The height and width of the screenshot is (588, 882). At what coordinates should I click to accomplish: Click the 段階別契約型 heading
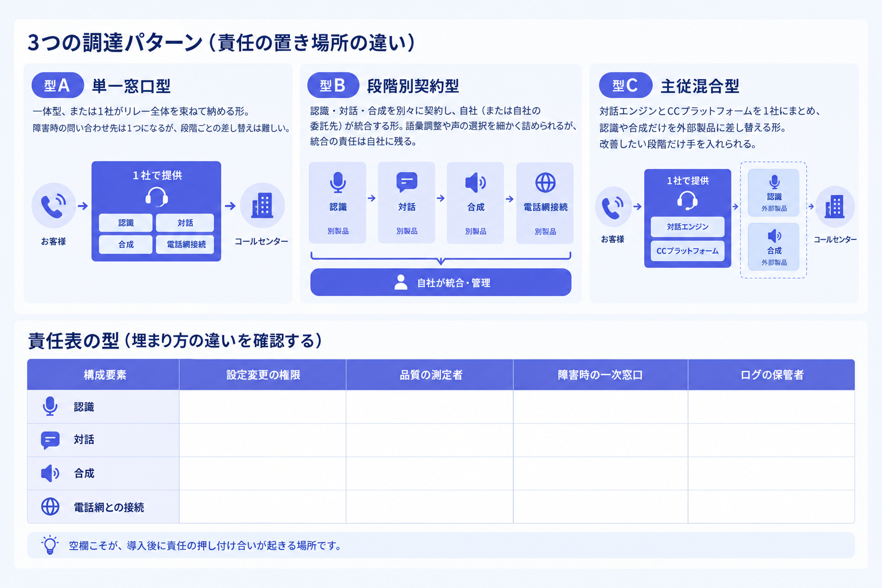[413, 86]
